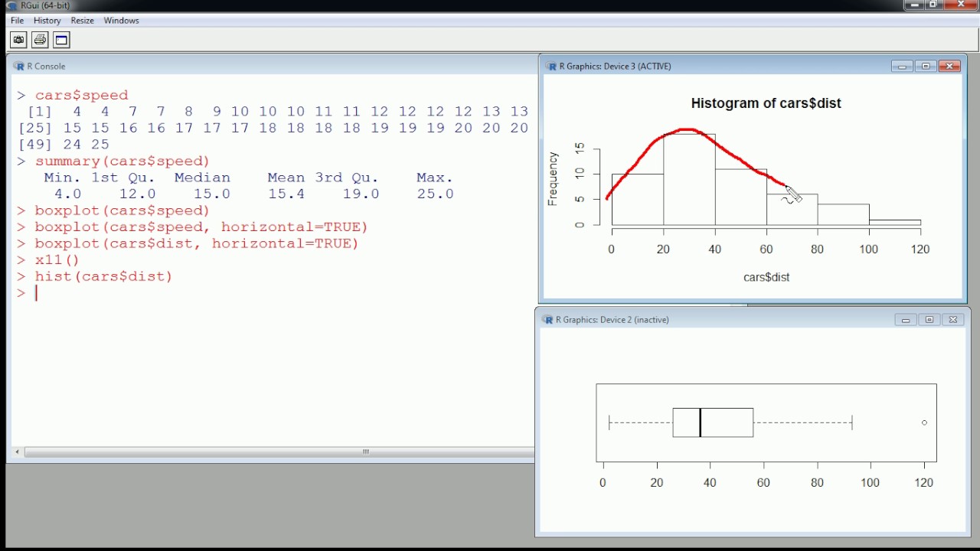980x551 pixels.
Task: Click the console input prompt line
Action: [x=274, y=293]
